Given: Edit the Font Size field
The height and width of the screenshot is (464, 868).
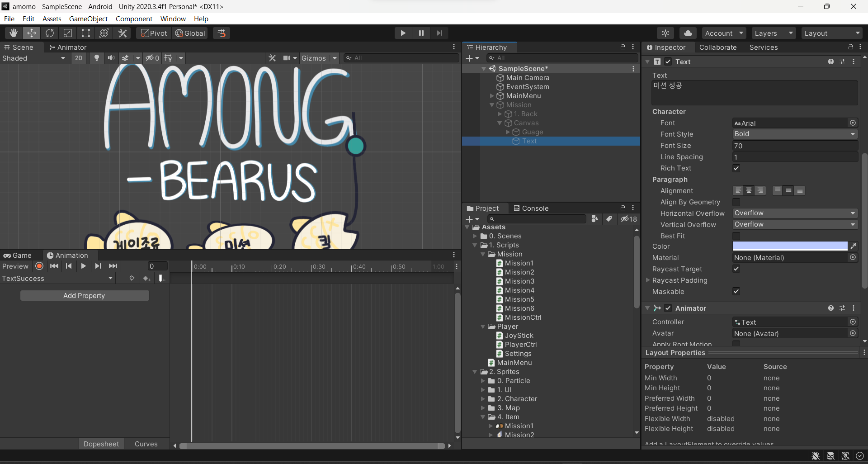Looking at the screenshot, I should click(x=795, y=146).
